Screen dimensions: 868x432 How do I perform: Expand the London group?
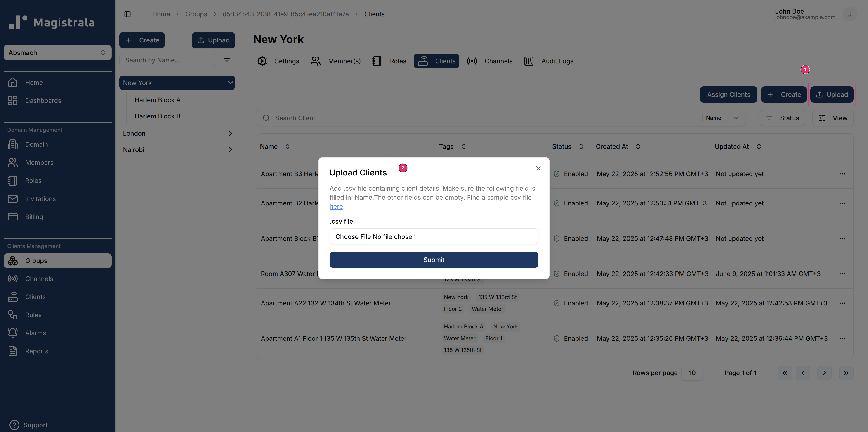coord(231,133)
